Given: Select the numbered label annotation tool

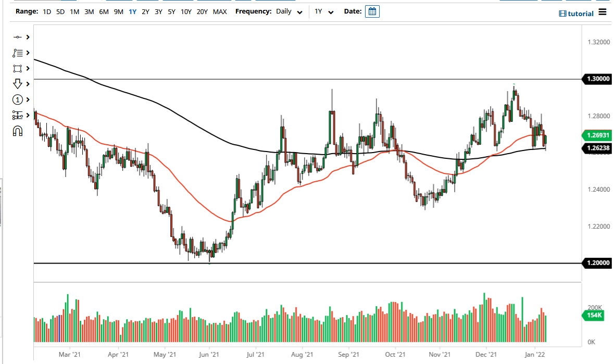Looking at the screenshot, I should coord(17,99).
